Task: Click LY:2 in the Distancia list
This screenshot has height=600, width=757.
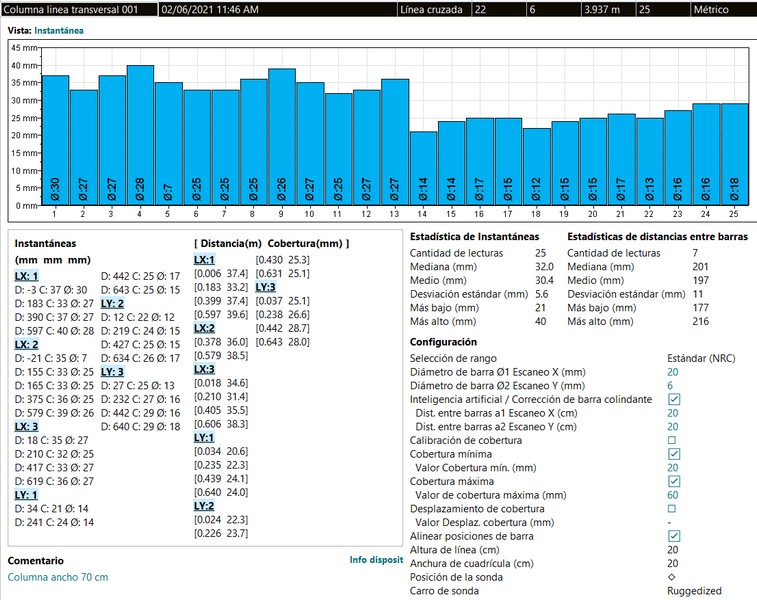Action: coord(204,506)
